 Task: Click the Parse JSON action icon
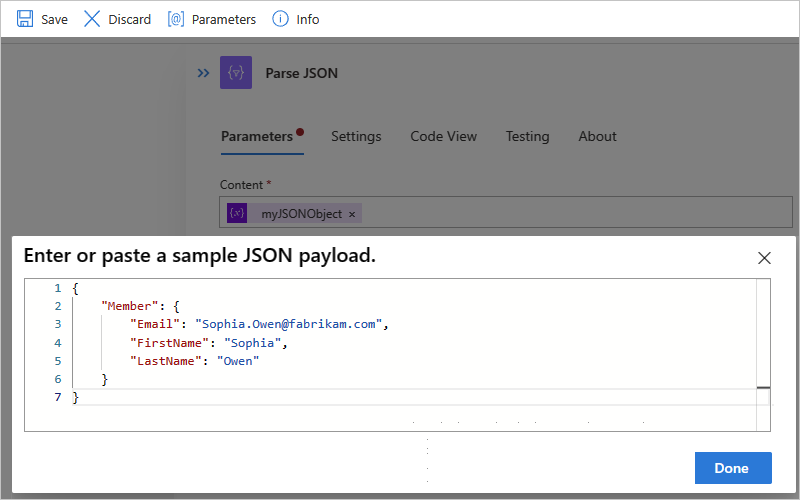236,73
